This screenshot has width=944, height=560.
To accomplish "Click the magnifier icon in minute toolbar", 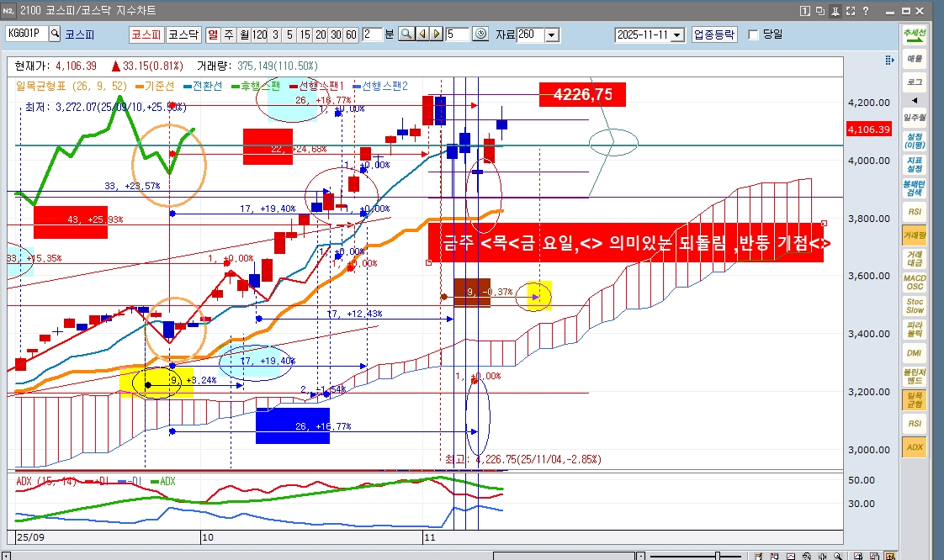I will click(x=406, y=34).
